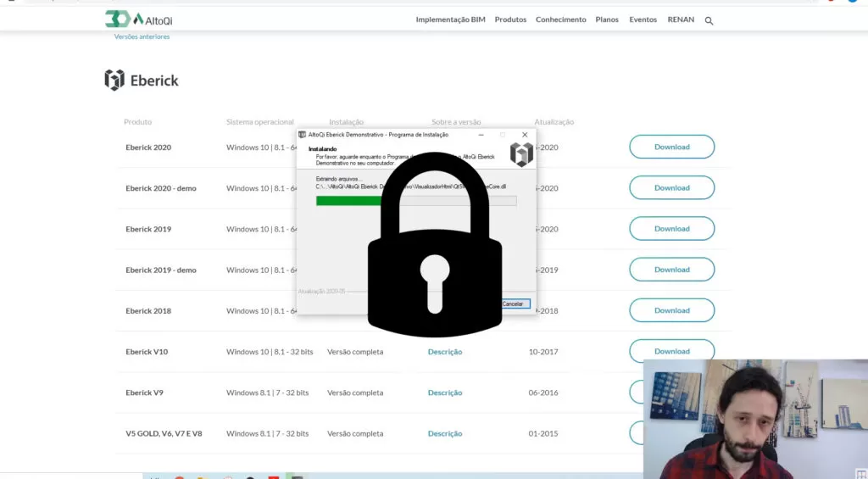Download Eberick 2019
Screen dimensions: 868x479
pos(671,229)
